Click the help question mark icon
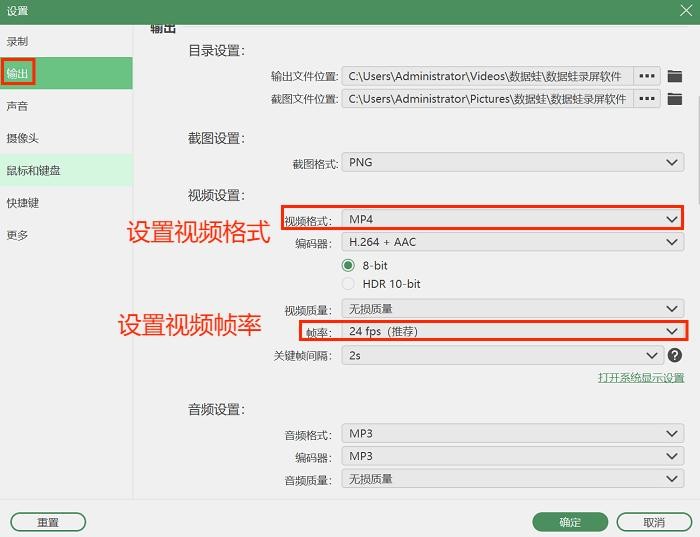Viewport: 700px width, 537px height. click(x=675, y=355)
